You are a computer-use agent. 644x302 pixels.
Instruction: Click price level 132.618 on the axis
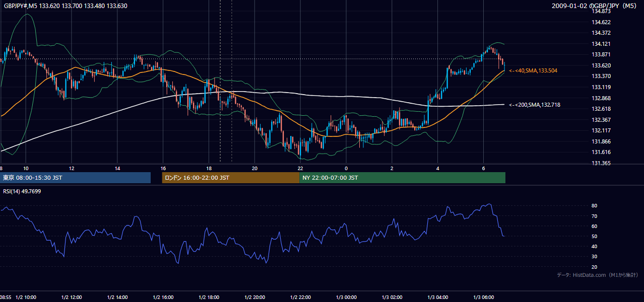(x=601, y=109)
